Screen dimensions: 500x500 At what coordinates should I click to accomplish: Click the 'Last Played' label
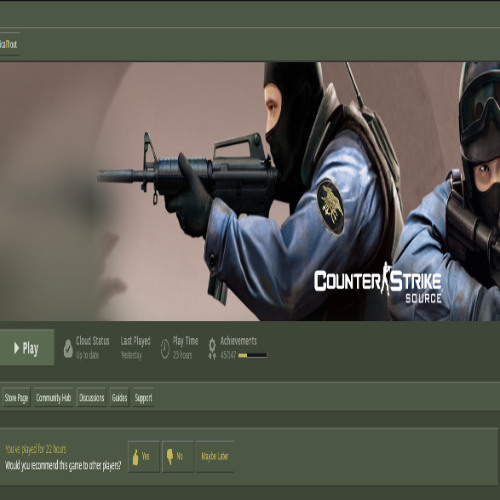[136, 341]
